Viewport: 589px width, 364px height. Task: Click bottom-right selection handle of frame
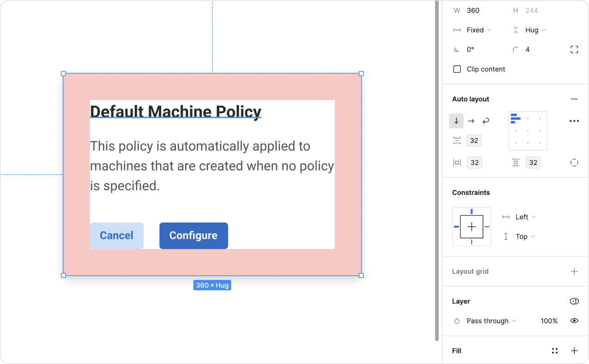point(361,275)
